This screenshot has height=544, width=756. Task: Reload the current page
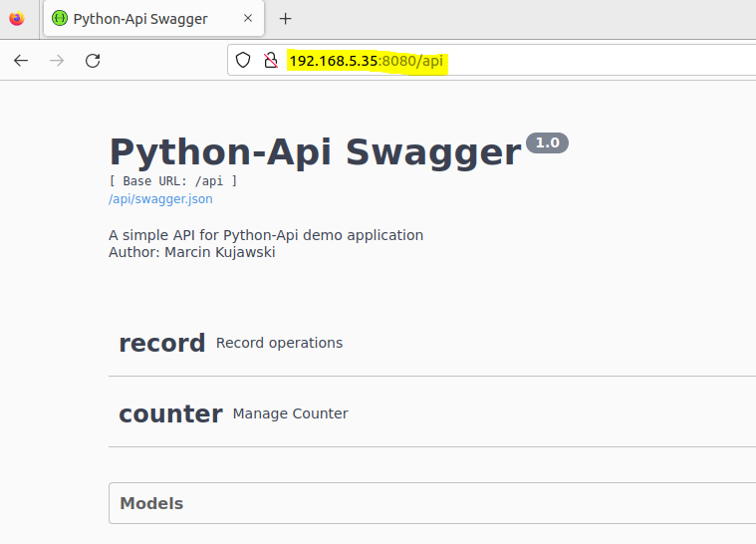[x=93, y=61]
